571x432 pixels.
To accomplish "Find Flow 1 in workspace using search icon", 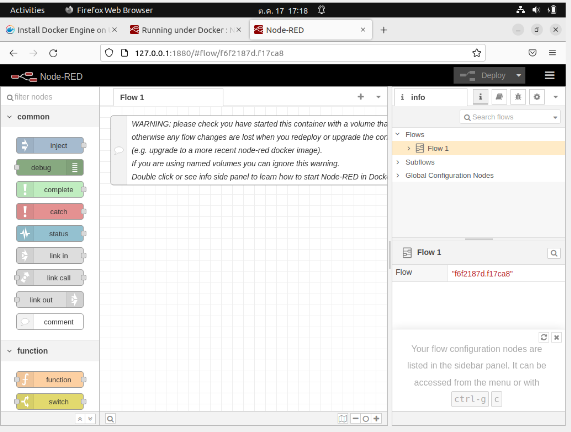I will pos(554,253).
